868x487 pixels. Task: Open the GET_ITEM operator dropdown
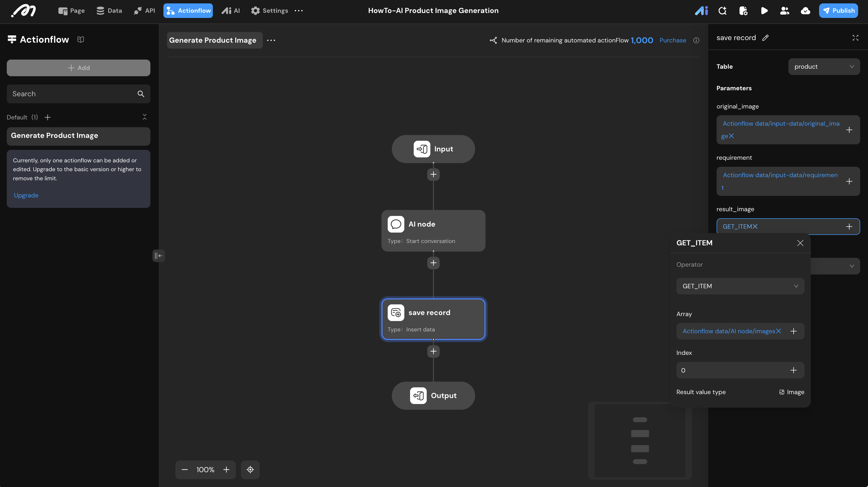pos(740,286)
